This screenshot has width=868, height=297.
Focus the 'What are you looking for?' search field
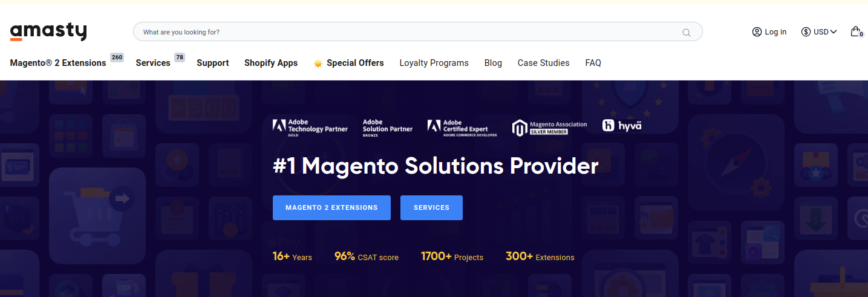tap(417, 32)
